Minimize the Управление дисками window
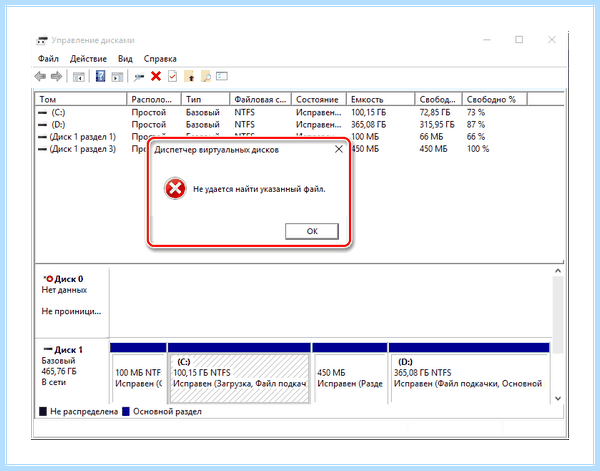The height and width of the screenshot is (471, 600). pyautogui.click(x=487, y=40)
